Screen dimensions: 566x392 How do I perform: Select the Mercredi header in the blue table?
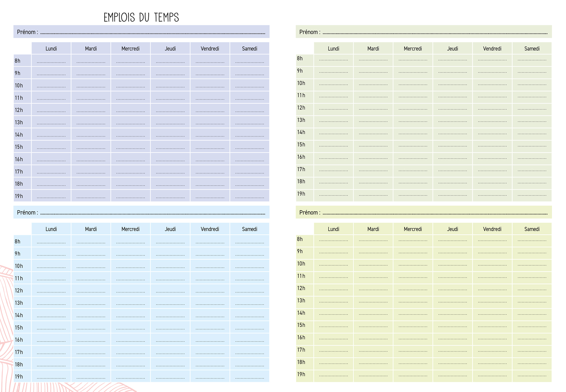(130, 229)
